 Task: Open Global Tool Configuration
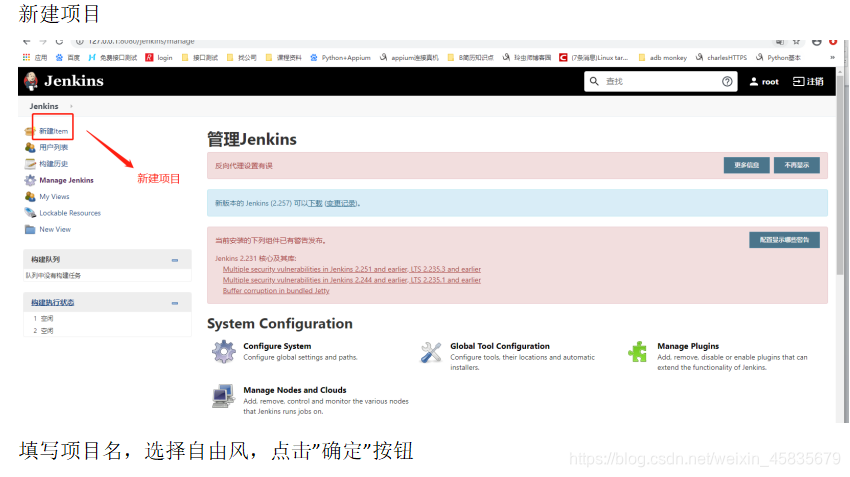click(x=500, y=346)
